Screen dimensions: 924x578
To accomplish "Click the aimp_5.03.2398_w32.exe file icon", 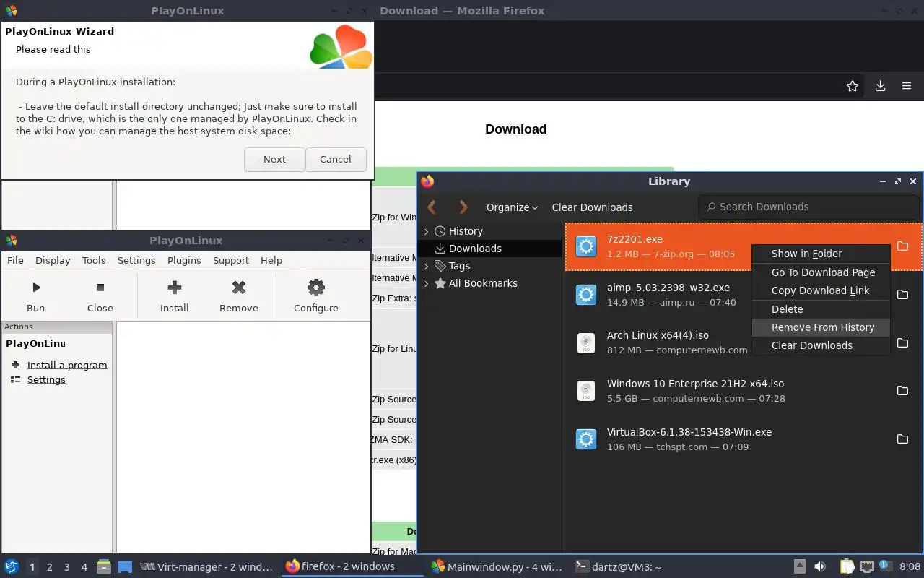I will [x=586, y=295].
